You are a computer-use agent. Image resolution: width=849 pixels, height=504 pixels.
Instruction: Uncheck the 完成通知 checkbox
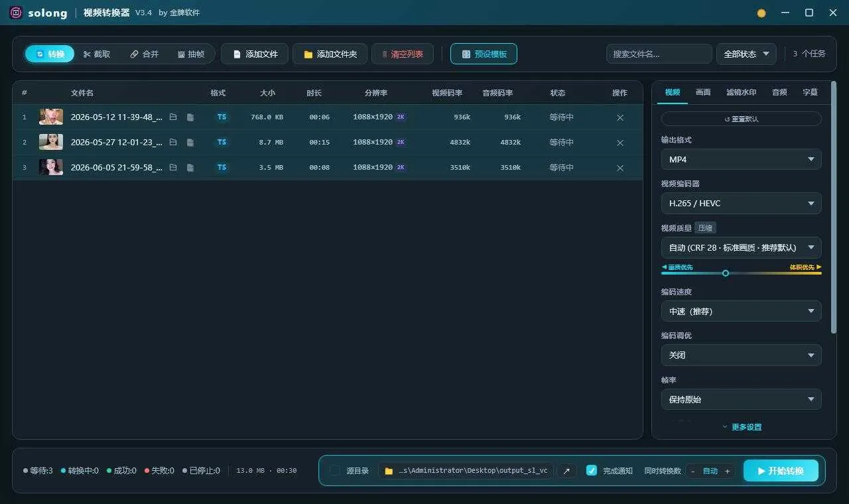(x=592, y=470)
